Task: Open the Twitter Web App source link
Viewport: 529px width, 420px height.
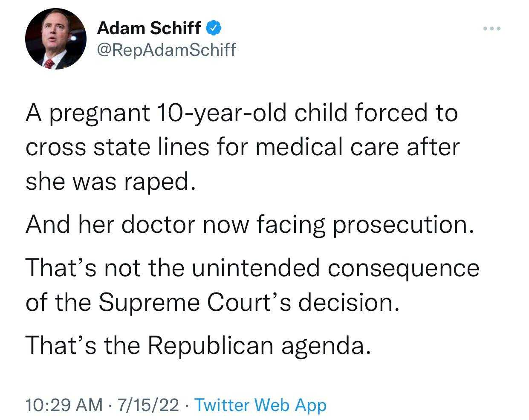Action: click(260, 404)
